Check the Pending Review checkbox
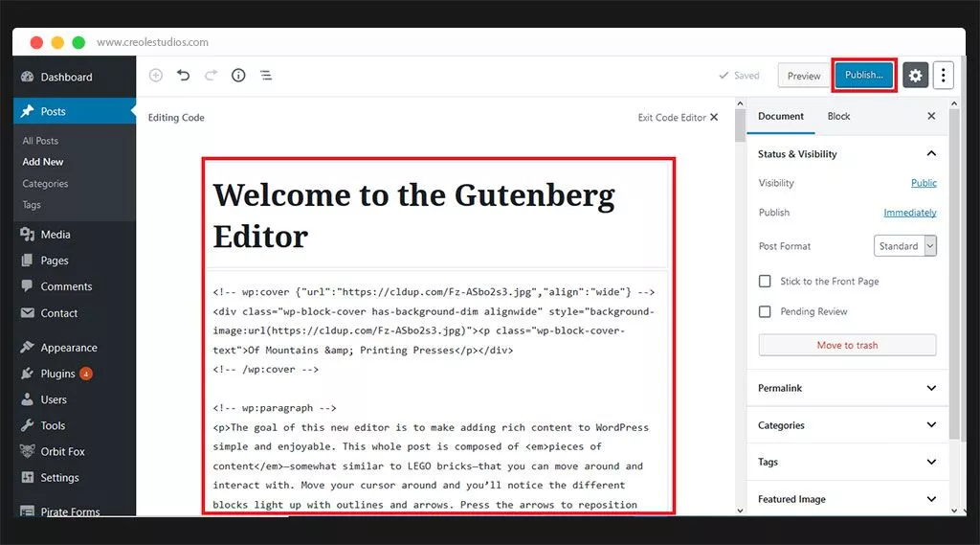This screenshot has height=545, width=980. pyautogui.click(x=765, y=311)
